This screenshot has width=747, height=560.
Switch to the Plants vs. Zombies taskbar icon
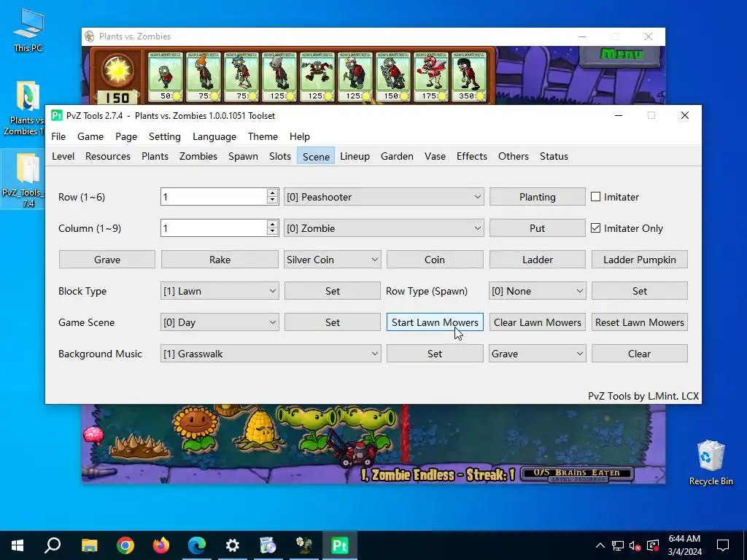pyautogui.click(x=304, y=545)
